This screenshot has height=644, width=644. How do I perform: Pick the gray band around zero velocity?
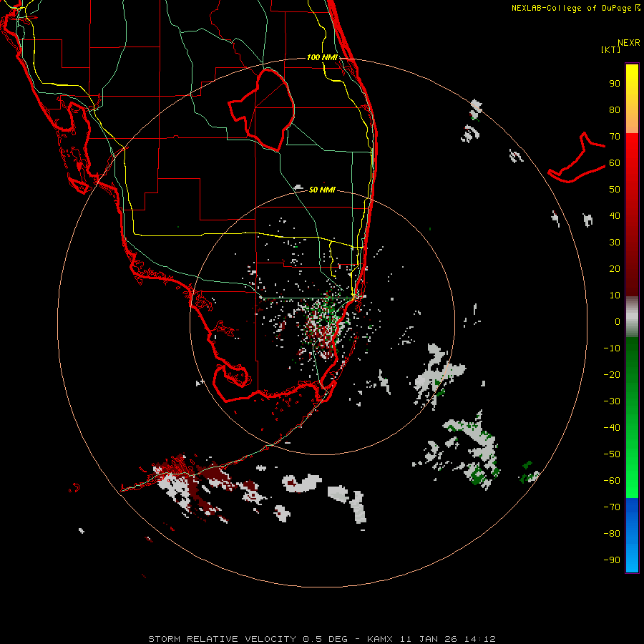click(x=632, y=317)
